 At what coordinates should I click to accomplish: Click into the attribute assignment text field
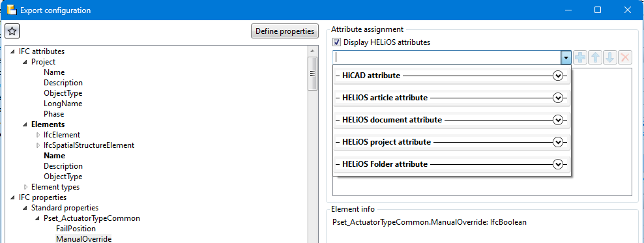click(x=447, y=58)
